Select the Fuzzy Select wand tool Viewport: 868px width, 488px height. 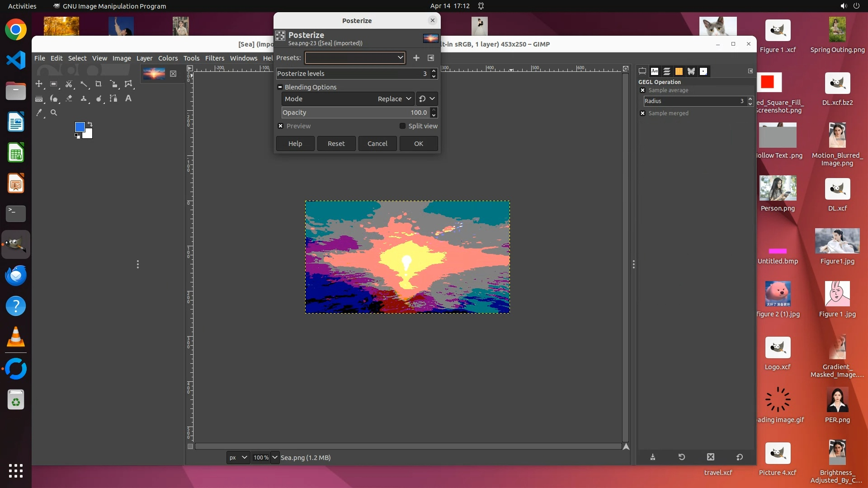coord(84,84)
